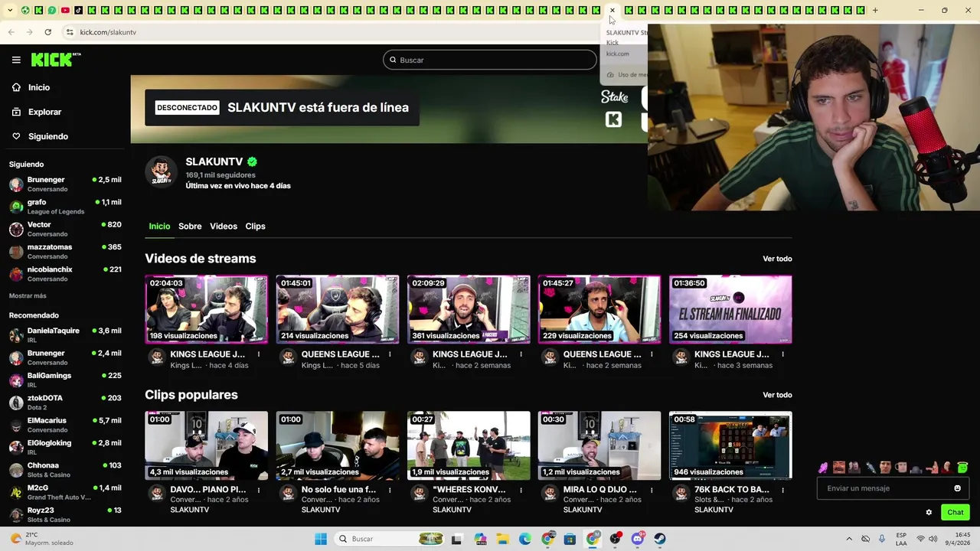
Task: Open Siguiendo in the sidebar
Action: click(40, 136)
